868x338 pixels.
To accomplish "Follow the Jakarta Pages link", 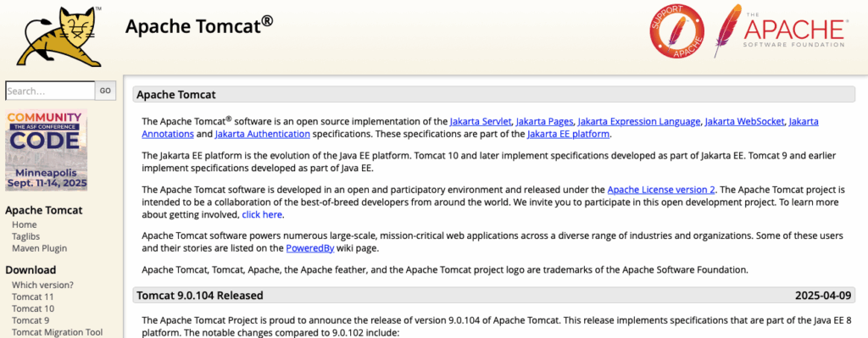I will (545, 121).
